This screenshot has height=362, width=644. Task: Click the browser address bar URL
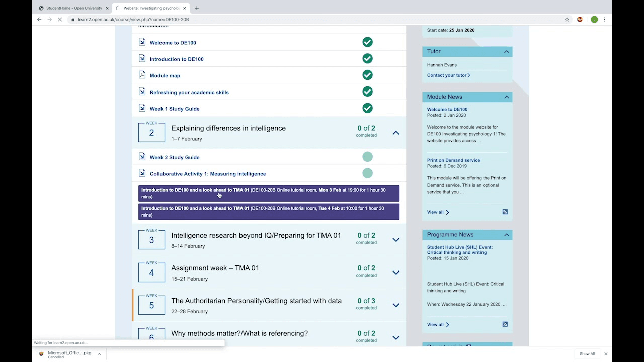tap(133, 19)
